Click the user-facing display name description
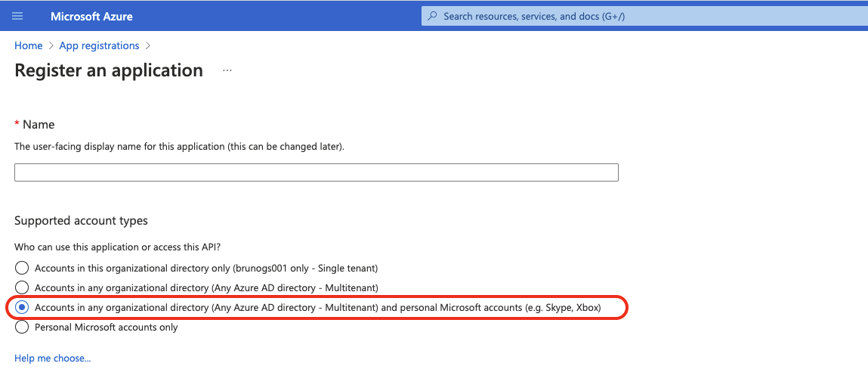Screen dimensions: 868x385 (179, 147)
